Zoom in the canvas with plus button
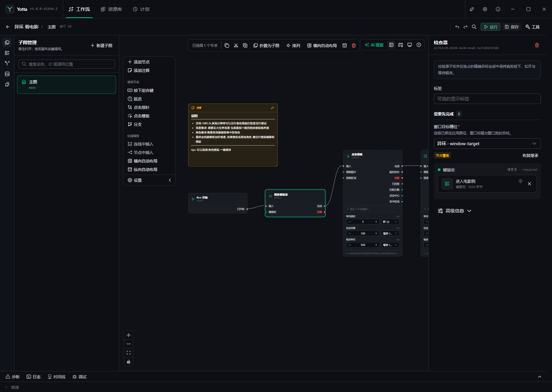The height and width of the screenshot is (392, 552). 129,335
